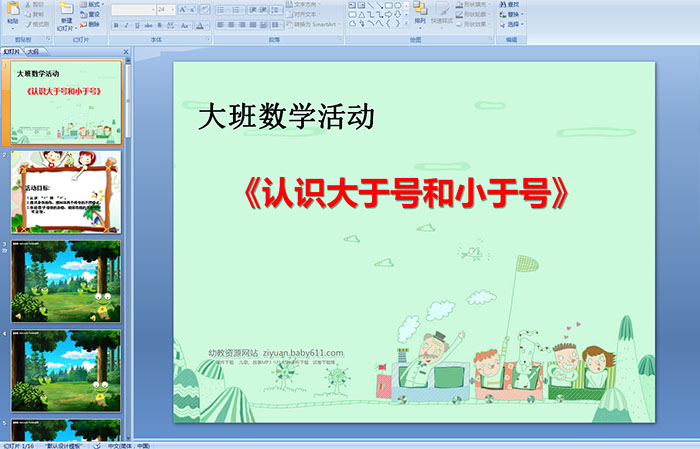Click the spell check icon in status bar
This screenshot has height=449, width=700.
tap(97, 444)
